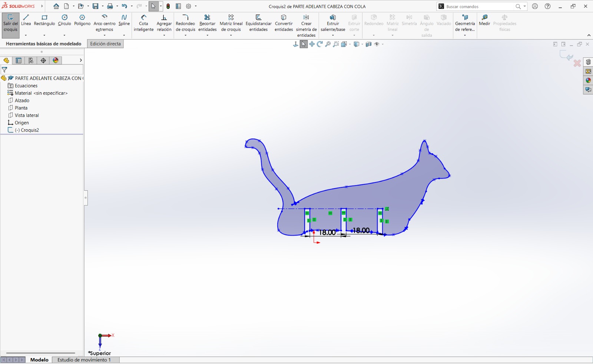Select the Rectángulo tool
Image resolution: width=593 pixels, height=364 pixels.
point(44,20)
